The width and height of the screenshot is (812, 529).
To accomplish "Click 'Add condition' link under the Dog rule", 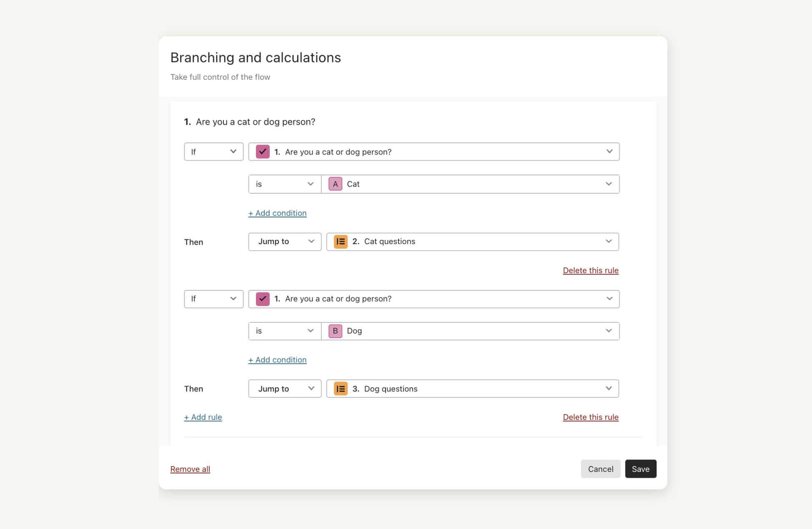I will (x=278, y=360).
